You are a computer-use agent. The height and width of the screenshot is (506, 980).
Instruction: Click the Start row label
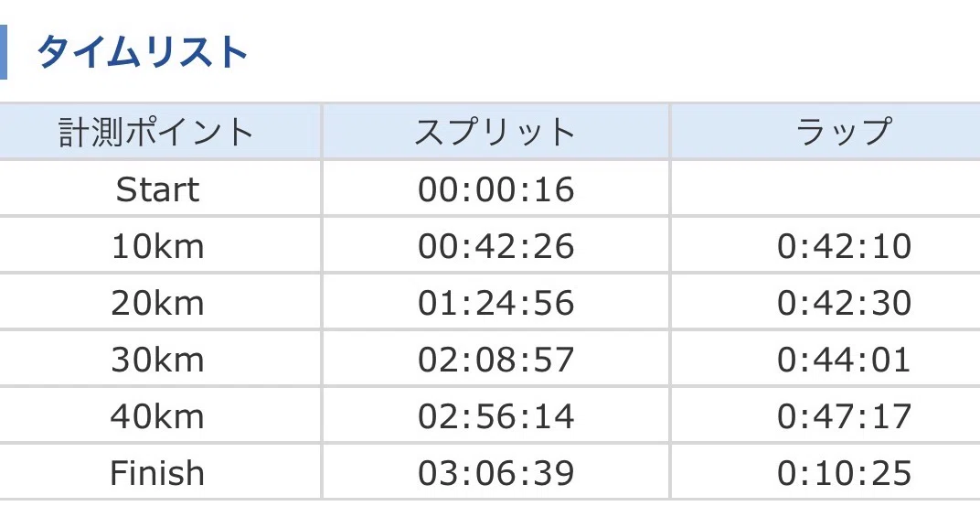157,189
